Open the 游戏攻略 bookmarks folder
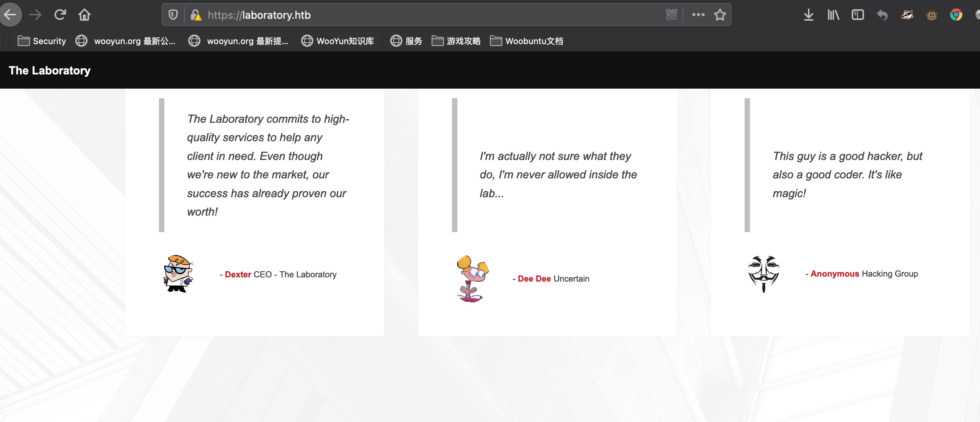The width and height of the screenshot is (980, 422). [456, 41]
